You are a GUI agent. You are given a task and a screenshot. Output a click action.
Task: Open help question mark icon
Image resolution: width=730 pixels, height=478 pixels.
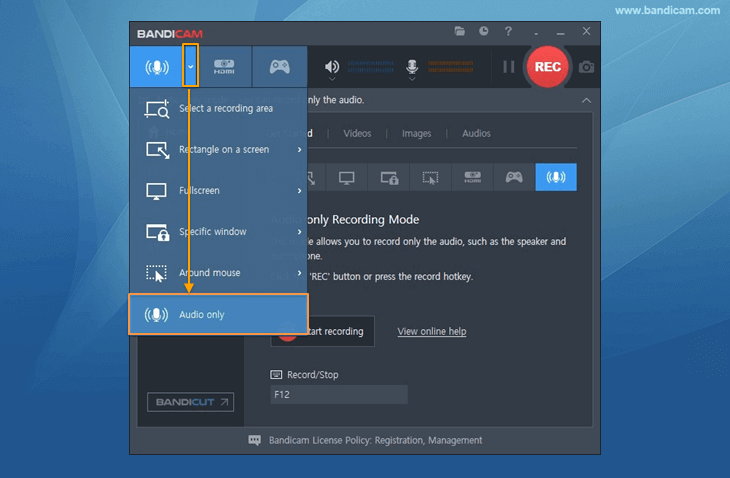tap(508, 31)
